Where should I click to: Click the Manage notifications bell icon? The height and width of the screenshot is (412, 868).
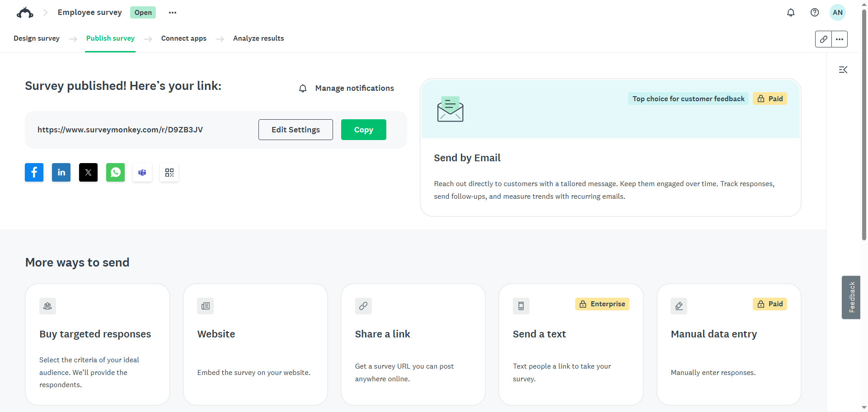[x=303, y=89]
